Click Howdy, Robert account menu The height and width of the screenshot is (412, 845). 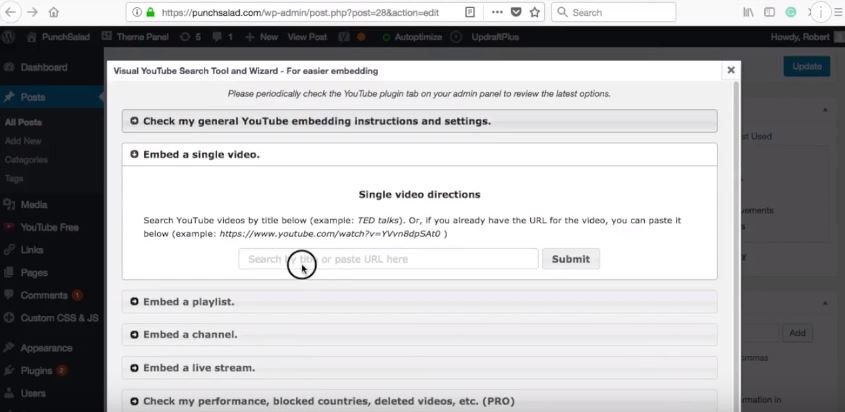point(805,37)
